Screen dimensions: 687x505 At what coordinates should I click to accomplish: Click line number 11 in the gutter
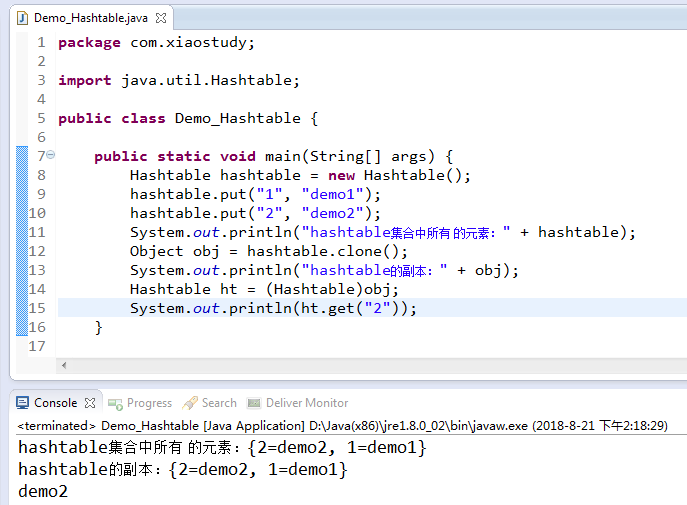click(37, 232)
